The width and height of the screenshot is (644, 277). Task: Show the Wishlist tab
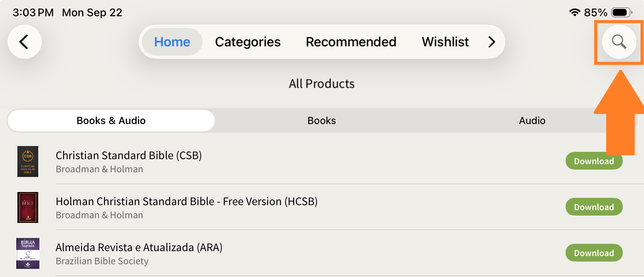445,42
